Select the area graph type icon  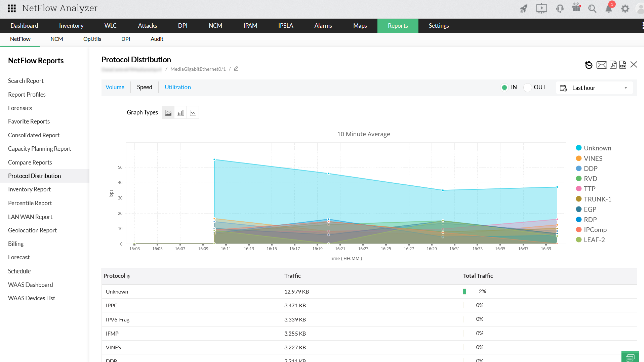coord(168,112)
